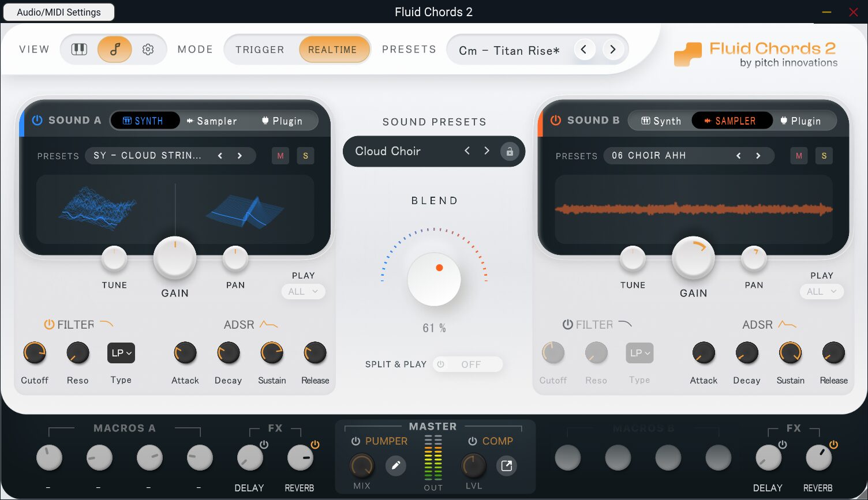868x500 pixels.
Task: Open the Comp external window icon
Action: tap(506, 465)
